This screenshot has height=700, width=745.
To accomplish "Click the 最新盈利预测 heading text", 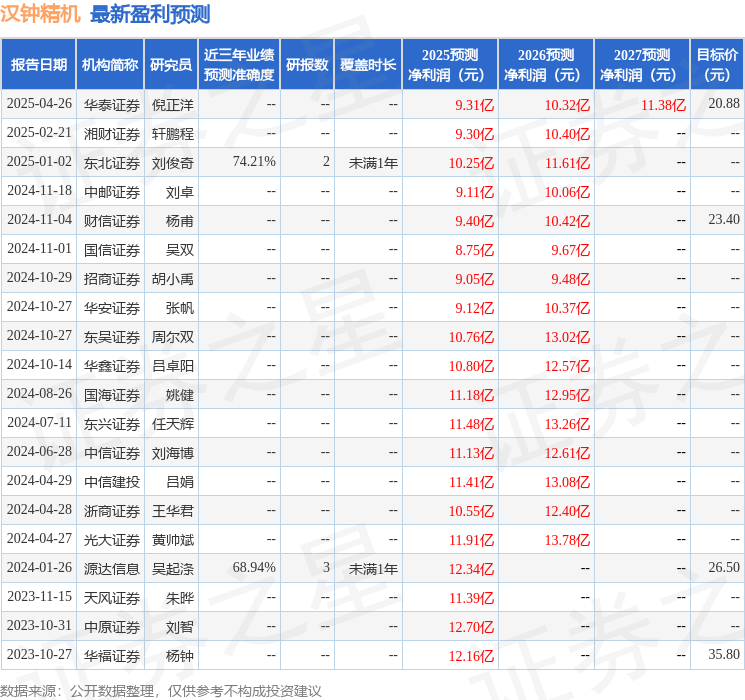I will pos(150,14).
